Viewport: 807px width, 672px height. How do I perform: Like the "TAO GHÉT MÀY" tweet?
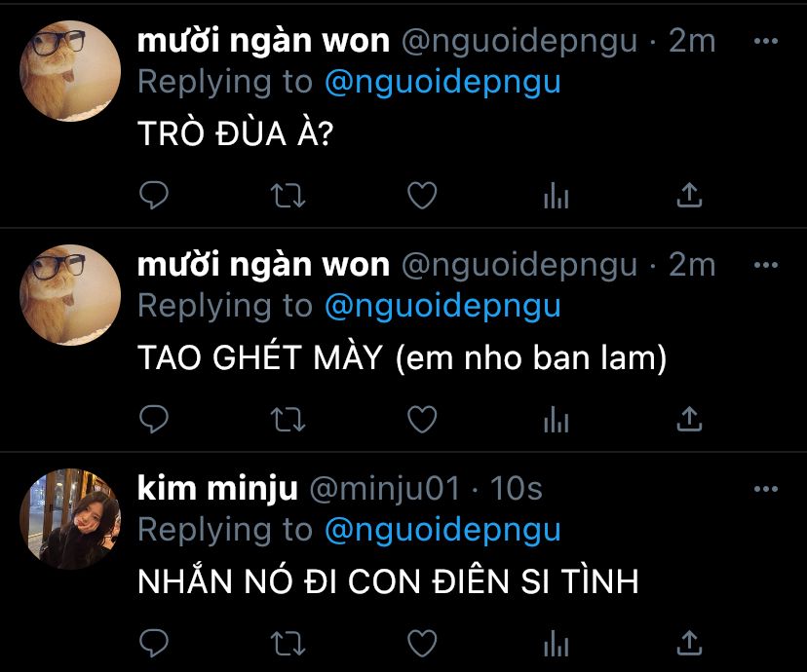coord(422,420)
